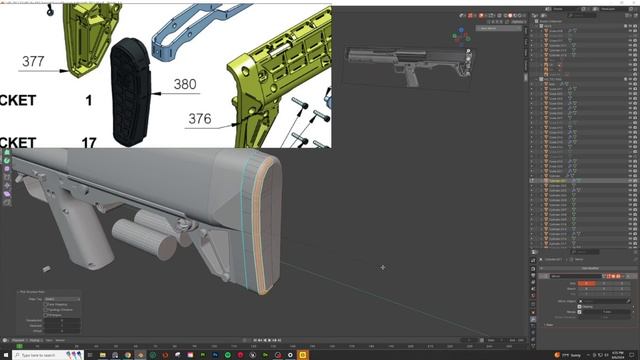Toggle X-ray in viewport header
This screenshot has width=640, height=360.
[x=499, y=16]
